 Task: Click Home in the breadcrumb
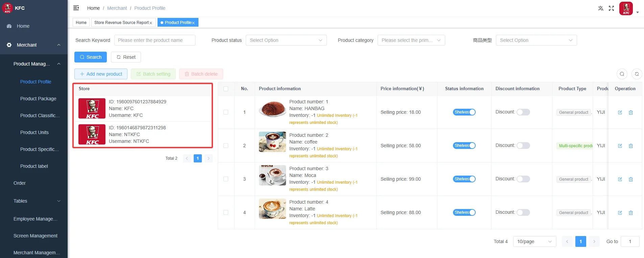(x=93, y=8)
